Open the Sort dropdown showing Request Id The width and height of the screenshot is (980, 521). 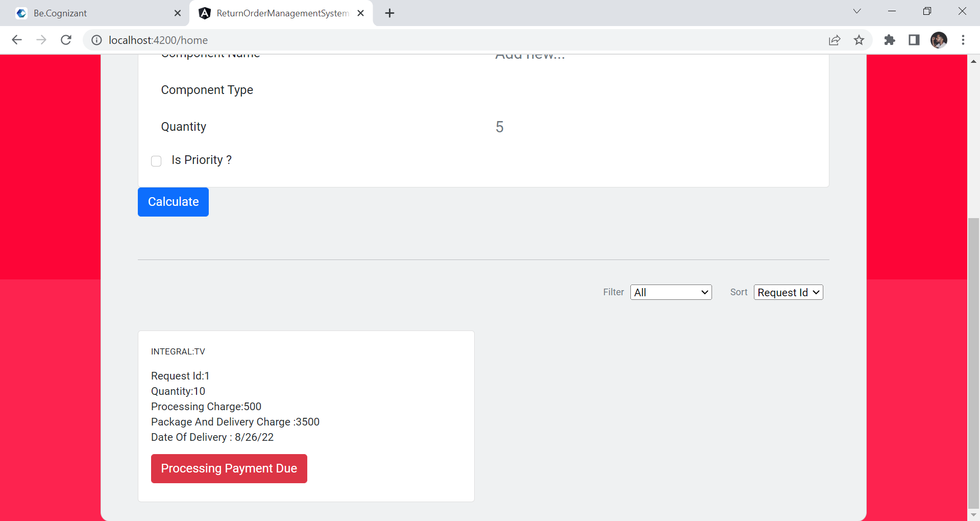tap(789, 292)
